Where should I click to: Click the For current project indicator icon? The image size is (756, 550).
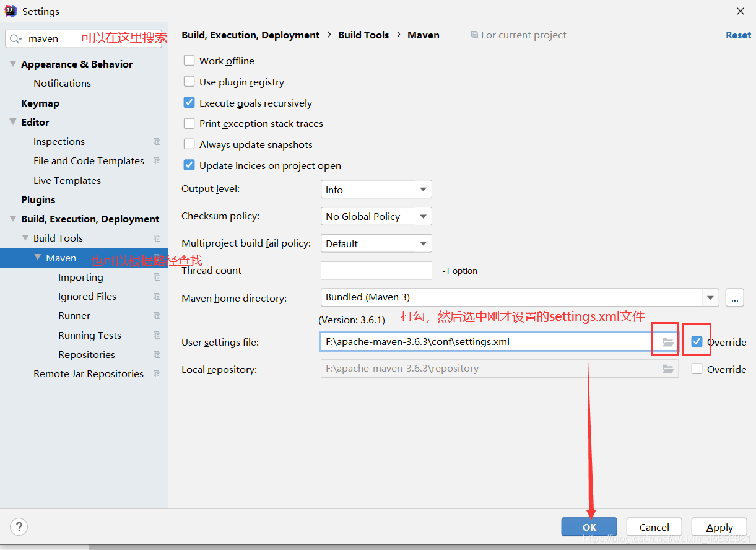(x=474, y=35)
